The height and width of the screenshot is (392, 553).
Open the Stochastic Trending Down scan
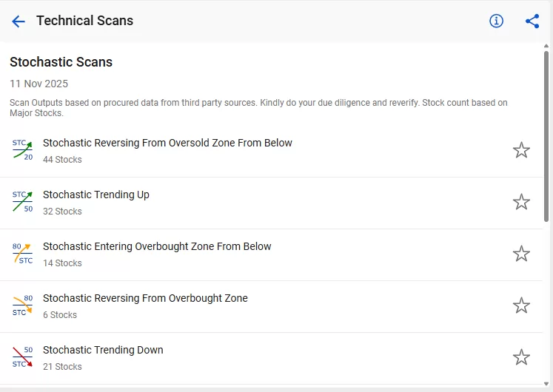pos(103,350)
